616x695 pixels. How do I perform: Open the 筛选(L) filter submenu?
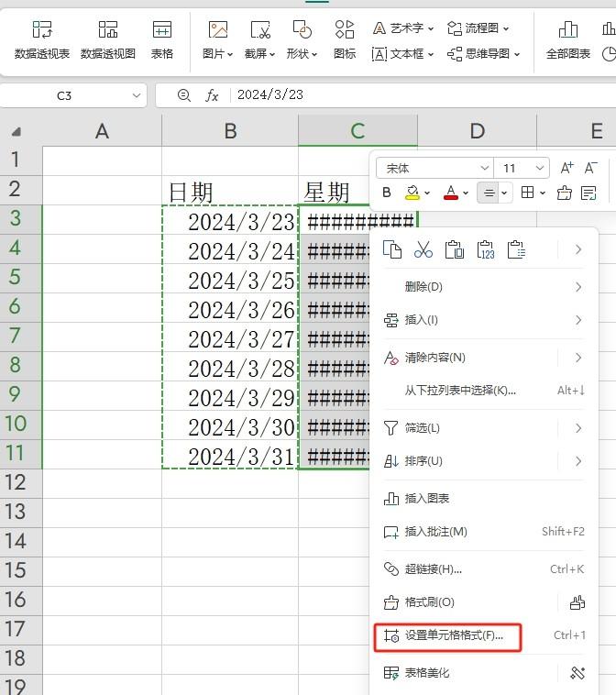[484, 428]
